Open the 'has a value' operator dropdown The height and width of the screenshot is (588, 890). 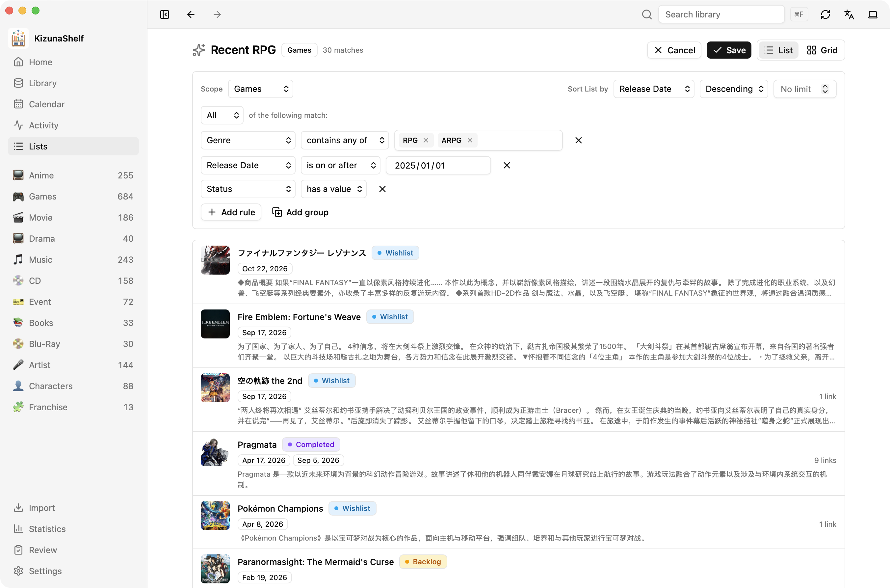(333, 189)
